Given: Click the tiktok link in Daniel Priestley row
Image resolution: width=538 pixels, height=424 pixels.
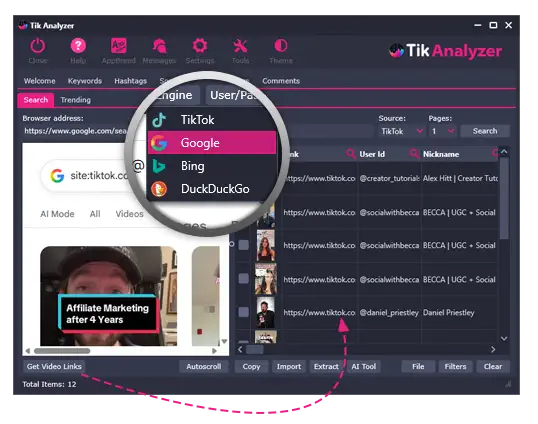Looking at the screenshot, I should click(x=319, y=313).
